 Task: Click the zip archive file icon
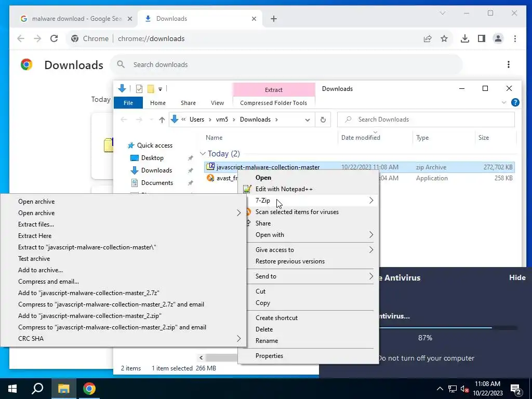(x=210, y=167)
